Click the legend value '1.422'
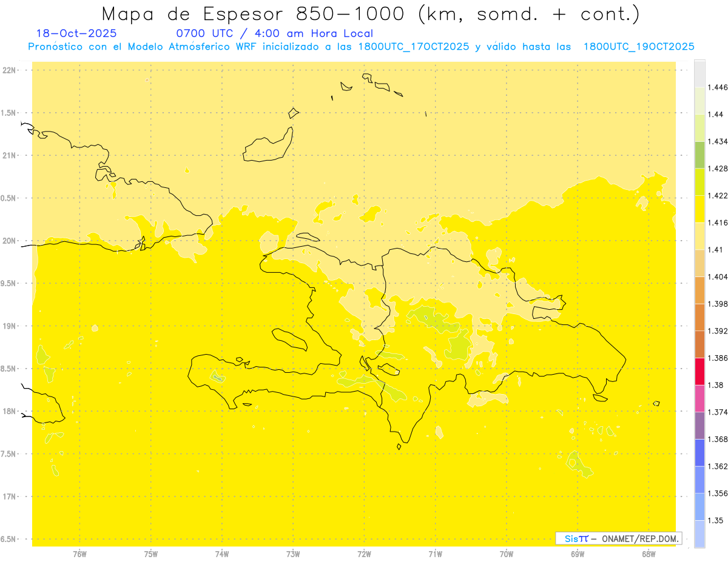This screenshot has height=562, width=728. pos(718,196)
